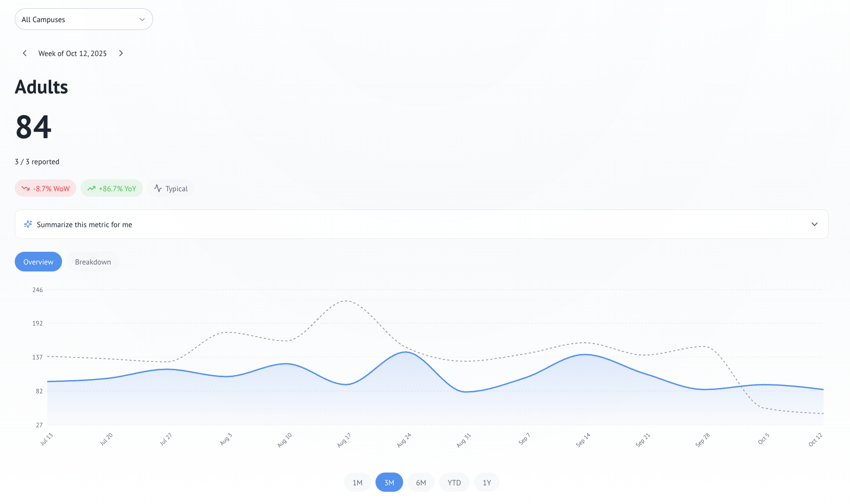This screenshot has height=504, width=850.
Task: Click the Typical activity pulse icon
Action: tap(158, 188)
